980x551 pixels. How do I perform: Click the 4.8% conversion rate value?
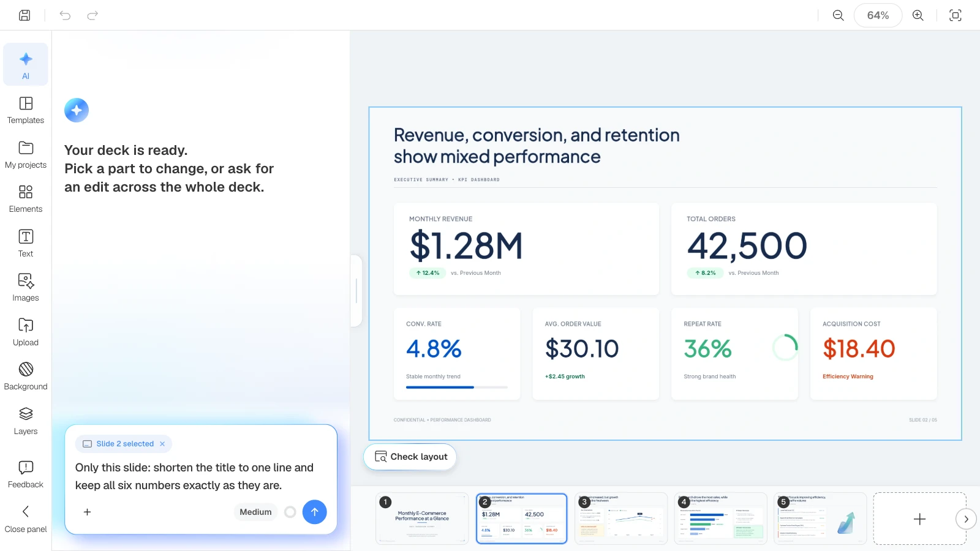[x=434, y=349]
